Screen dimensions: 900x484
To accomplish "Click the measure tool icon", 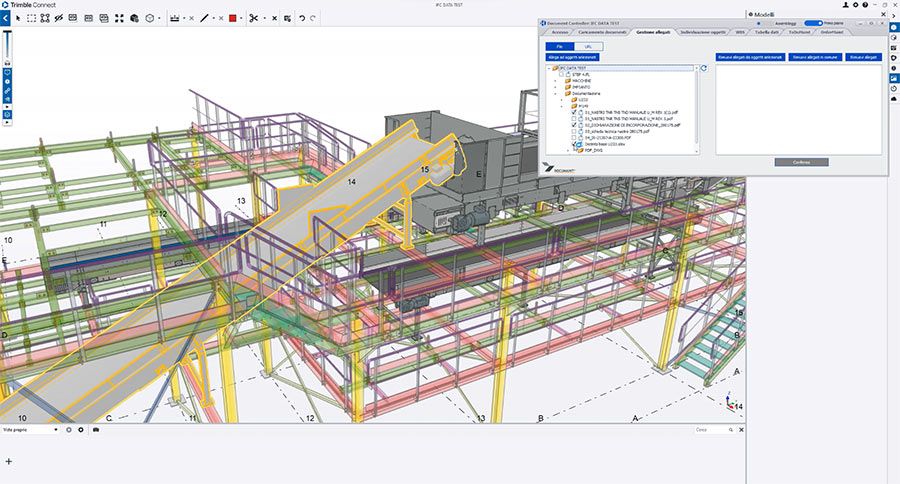I will (x=176, y=18).
